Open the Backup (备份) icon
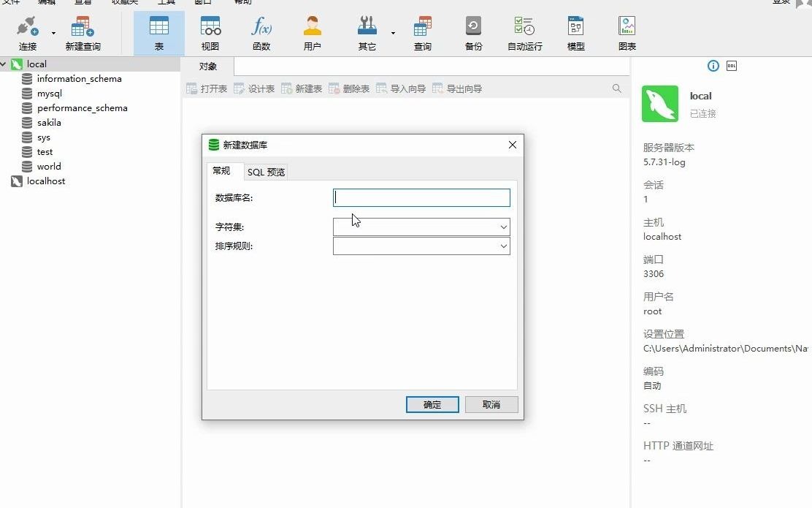This screenshot has height=508, width=812. coord(473,33)
